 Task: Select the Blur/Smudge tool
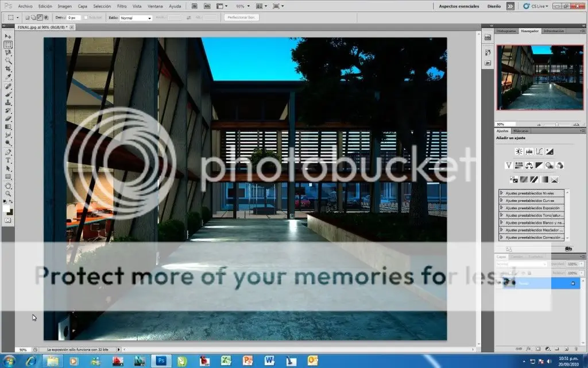[8, 135]
